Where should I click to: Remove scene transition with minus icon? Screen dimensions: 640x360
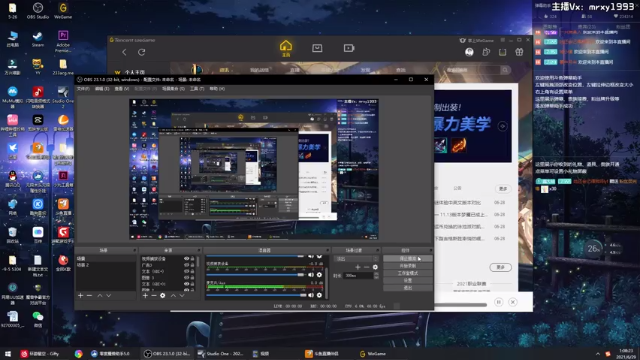pos(367,267)
